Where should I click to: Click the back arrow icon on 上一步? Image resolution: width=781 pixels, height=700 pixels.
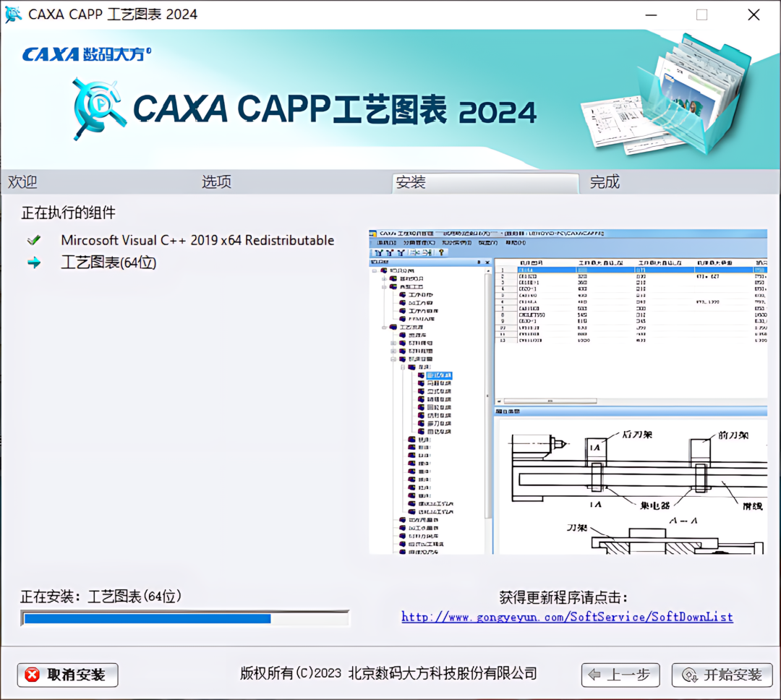(594, 675)
